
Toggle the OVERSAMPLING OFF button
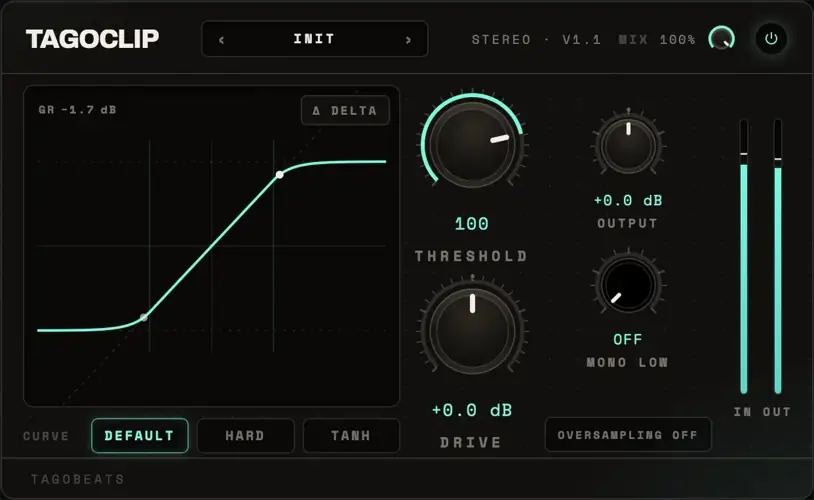click(628, 435)
